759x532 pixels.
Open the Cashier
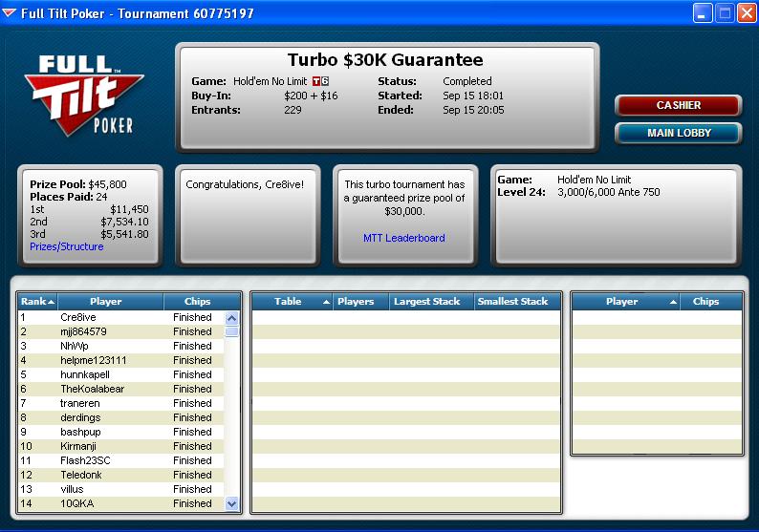678,105
